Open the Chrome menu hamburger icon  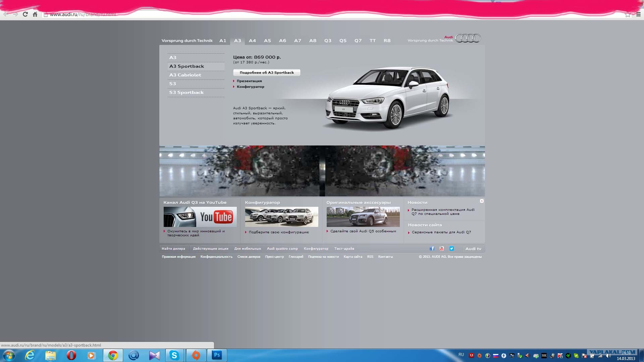[x=638, y=14]
